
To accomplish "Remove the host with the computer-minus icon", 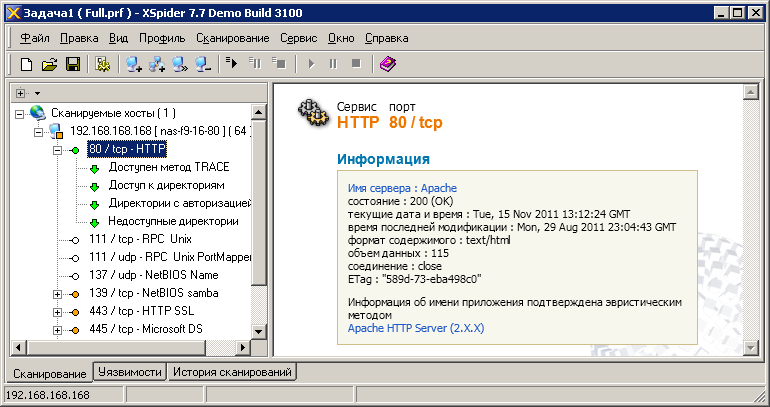I will tap(203, 64).
